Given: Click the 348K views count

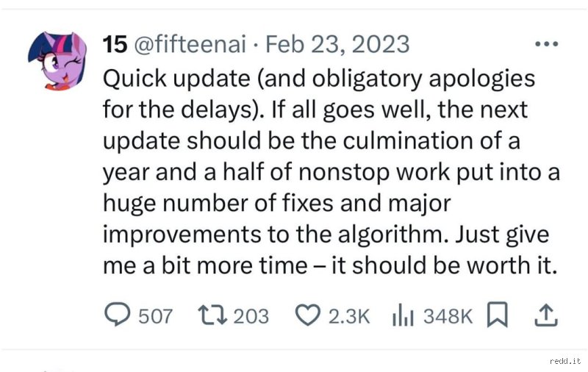Looking at the screenshot, I should tap(448, 316).
